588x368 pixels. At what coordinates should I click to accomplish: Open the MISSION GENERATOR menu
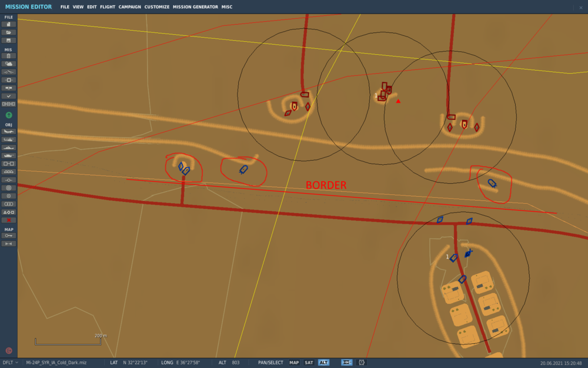pyautogui.click(x=195, y=6)
